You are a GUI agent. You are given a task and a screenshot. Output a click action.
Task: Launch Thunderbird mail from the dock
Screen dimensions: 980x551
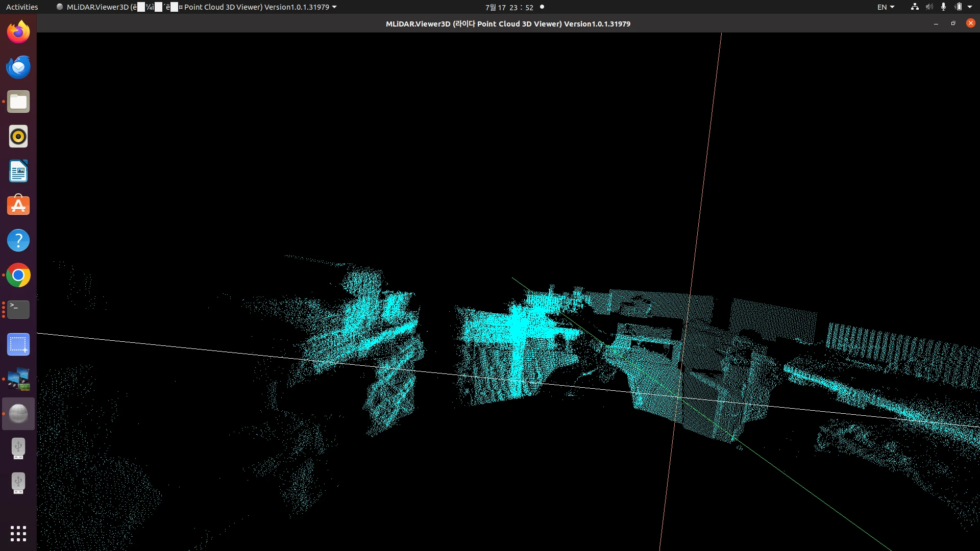pyautogui.click(x=18, y=67)
